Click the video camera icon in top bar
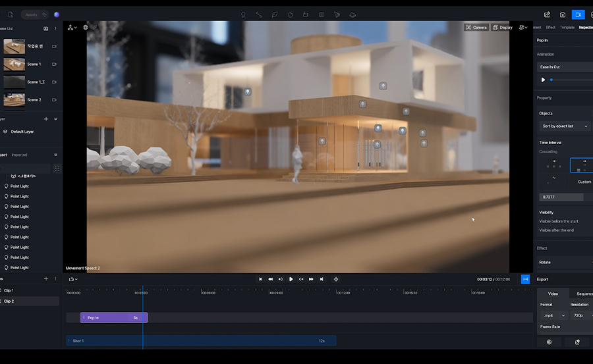The height and width of the screenshot is (364, 593). click(x=578, y=14)
